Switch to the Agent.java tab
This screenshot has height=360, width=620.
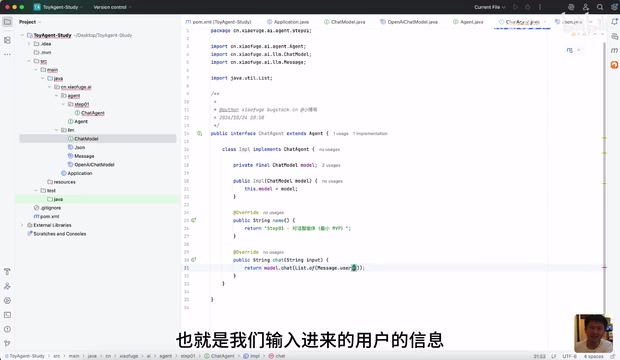pos(468,22)
